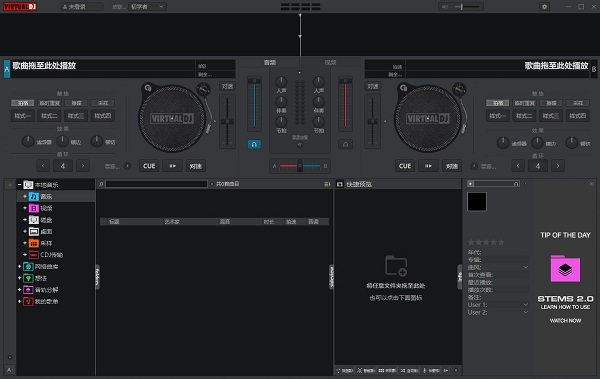The image size is (600, 379).
Task: Open the layout dropdown in title bar
Action: coord(148,7)
